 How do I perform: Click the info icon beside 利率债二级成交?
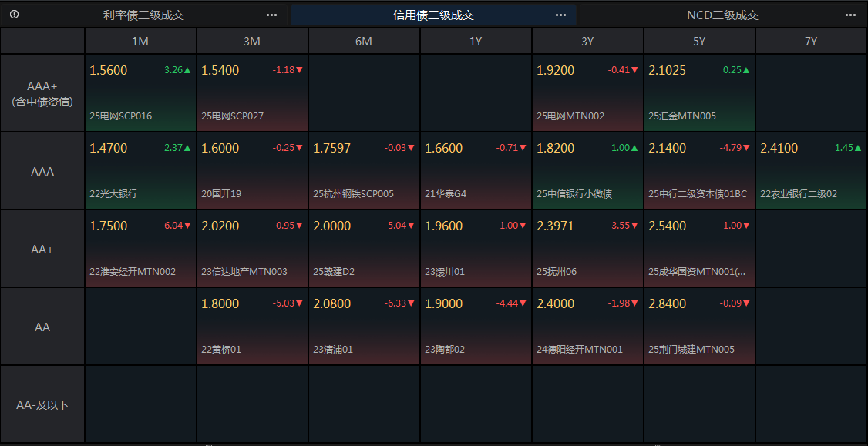click(x=15, y=15)
